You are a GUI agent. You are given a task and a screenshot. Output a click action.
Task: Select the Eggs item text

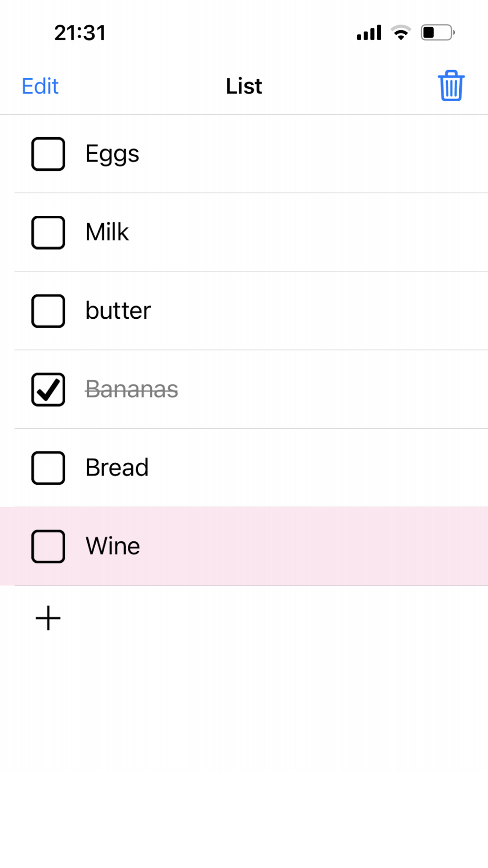coord(112,155)
